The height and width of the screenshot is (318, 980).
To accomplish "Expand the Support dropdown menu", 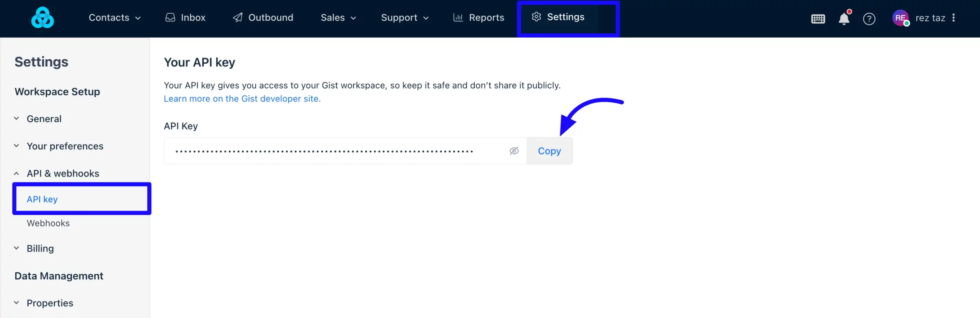I will point(405,18).
